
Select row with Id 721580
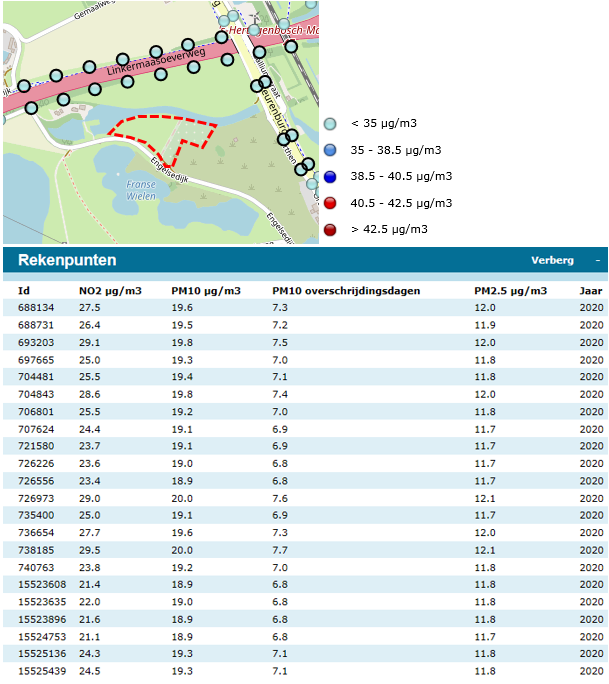305,446
